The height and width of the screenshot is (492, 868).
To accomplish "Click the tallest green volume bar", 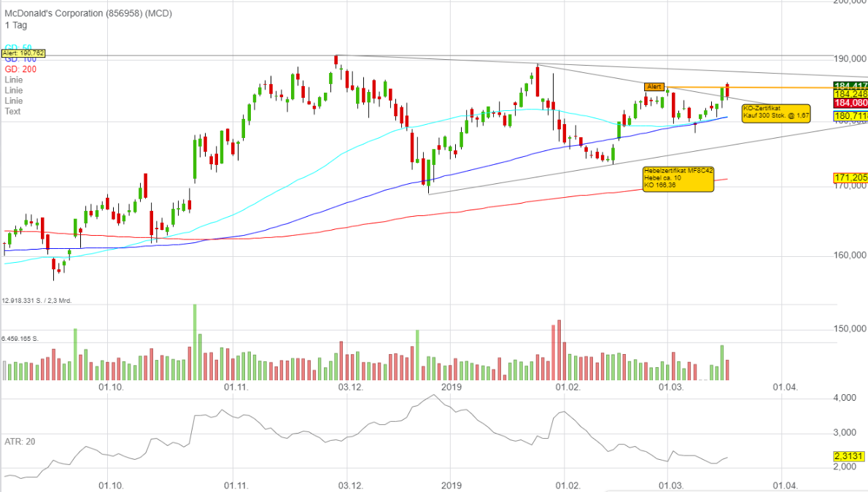I will (195, 342).
